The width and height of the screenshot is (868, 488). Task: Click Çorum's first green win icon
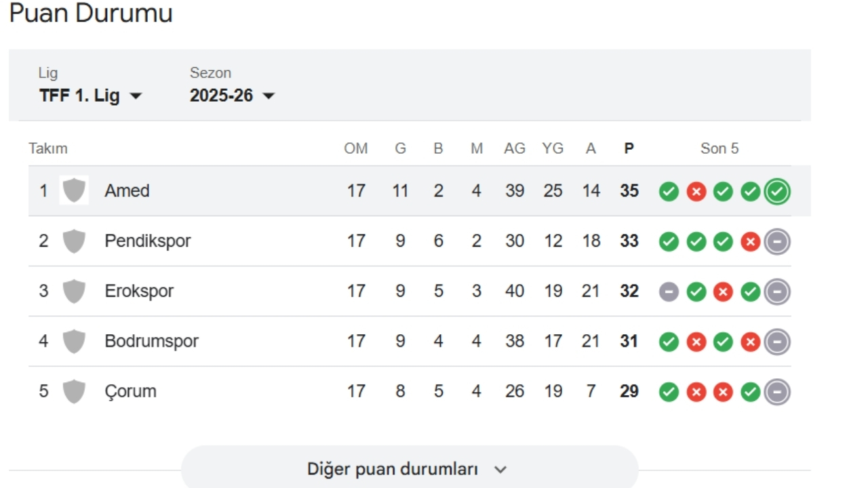(x=669, y=392)
